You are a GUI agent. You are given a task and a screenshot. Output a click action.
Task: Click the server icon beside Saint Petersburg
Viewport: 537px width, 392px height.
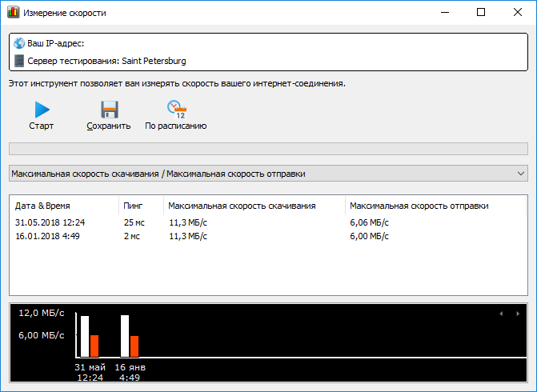19,61
